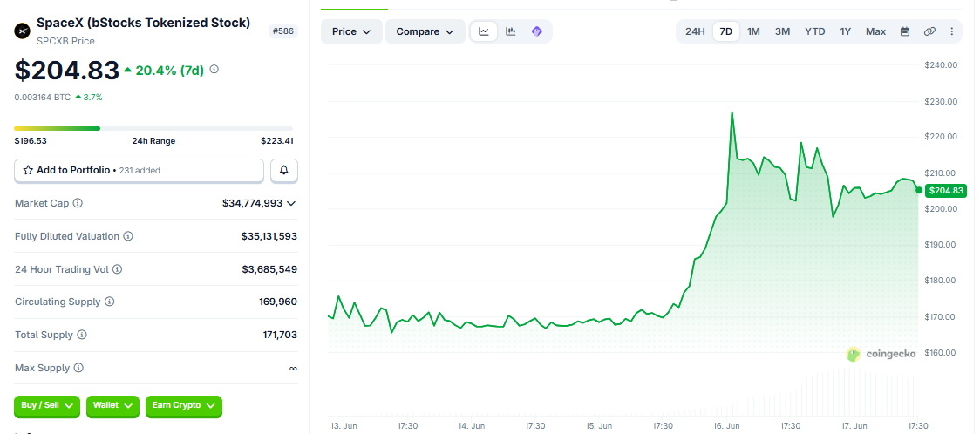The width and height of the screenshot is (980, 434).
Task: Open the Compare dropdown
Action: coord(425,31)
